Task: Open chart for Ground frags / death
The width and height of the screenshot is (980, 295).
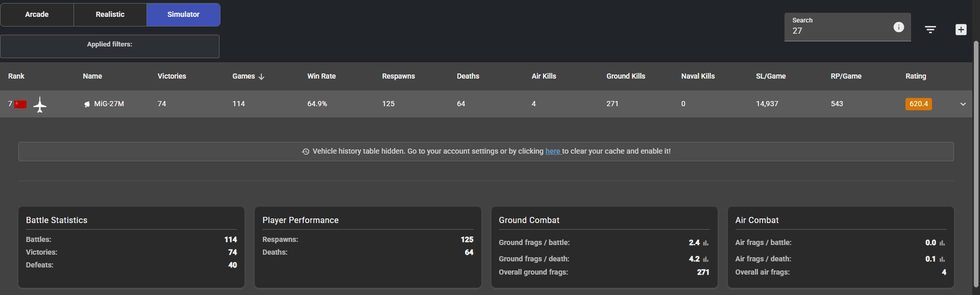Action: (705, 259)
